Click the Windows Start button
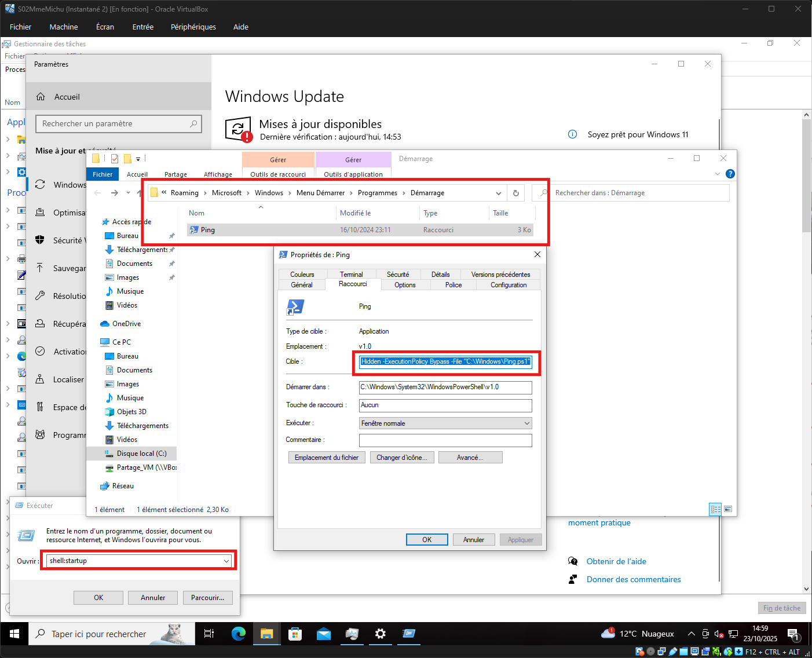This screenshot has height=658, width=812. [x=14, y=634]
